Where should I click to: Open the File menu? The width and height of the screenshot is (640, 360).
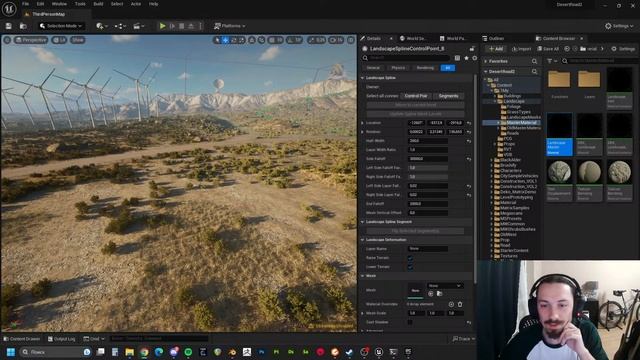pos(25,4)
